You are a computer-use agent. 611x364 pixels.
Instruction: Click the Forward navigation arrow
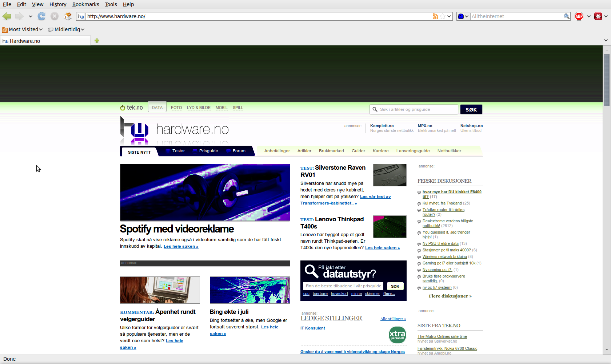point(19,16)
